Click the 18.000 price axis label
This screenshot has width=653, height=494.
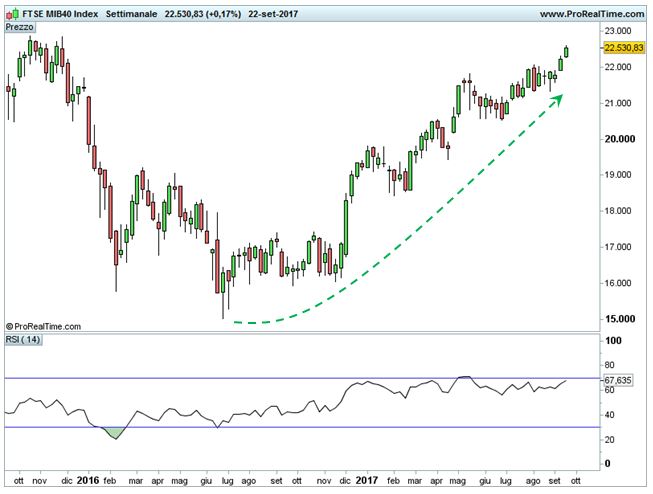pyautogui.click(x=618, y=211)
